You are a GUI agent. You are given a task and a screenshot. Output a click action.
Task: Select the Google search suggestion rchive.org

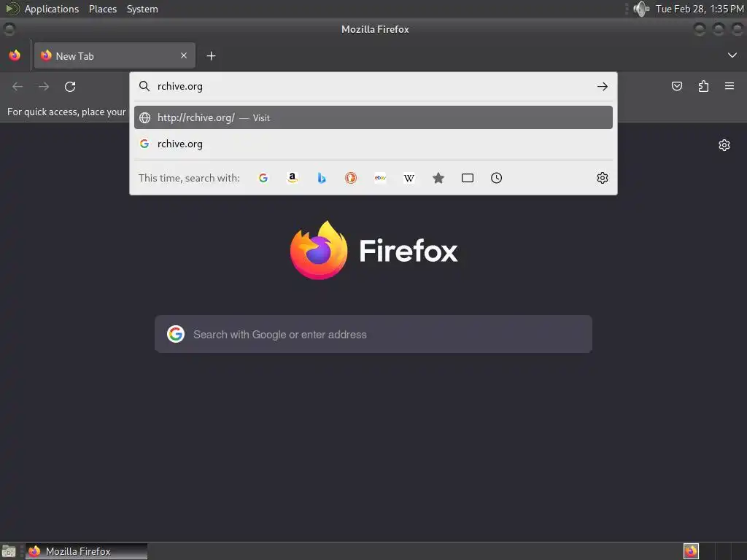(x=373, y=144)
